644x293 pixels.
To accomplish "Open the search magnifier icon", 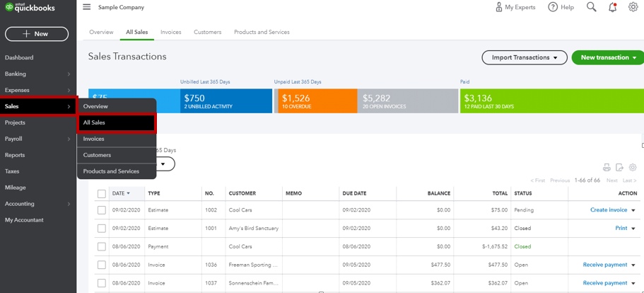I will [x=591, y=7].
